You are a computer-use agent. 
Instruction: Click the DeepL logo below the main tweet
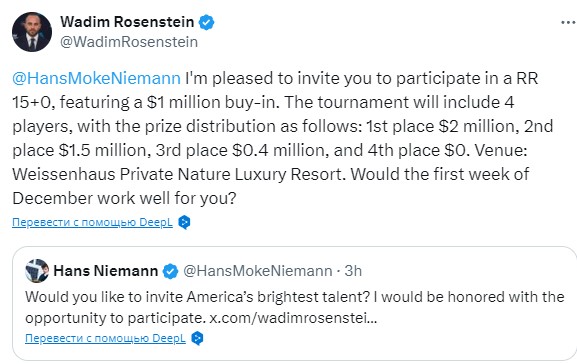point(184,222)
